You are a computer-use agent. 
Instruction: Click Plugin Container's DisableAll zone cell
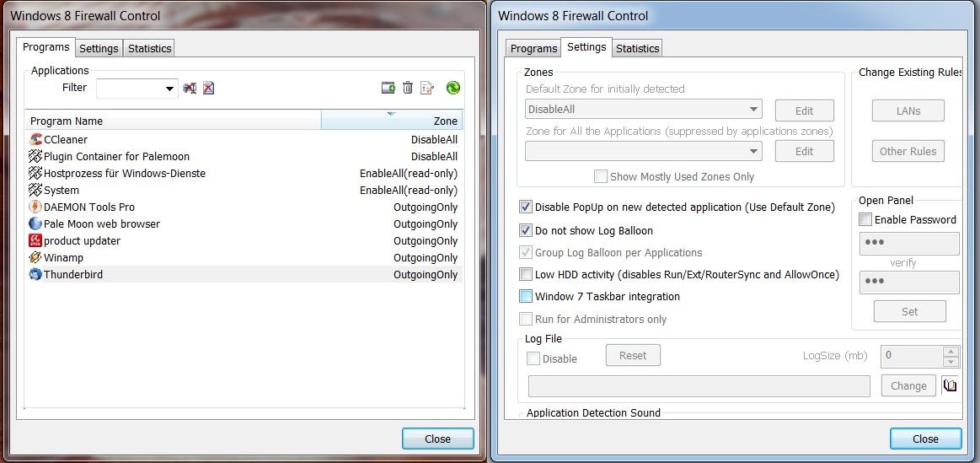point(434,156)
